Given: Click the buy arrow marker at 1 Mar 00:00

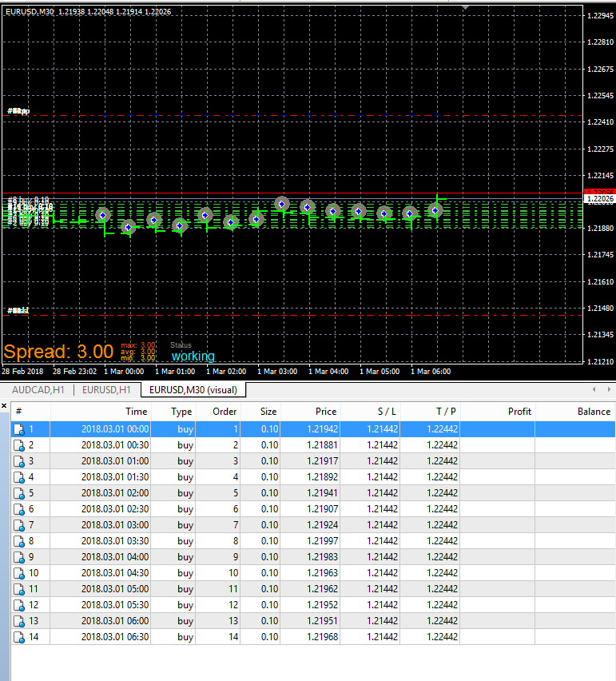Looking at the screenshot, I should point(103,214).
